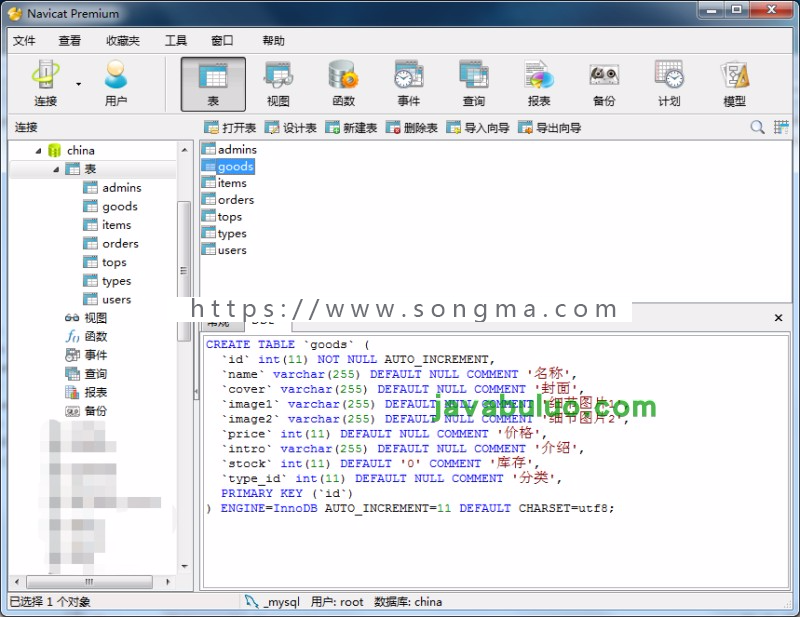Screen dimensions: 800x617
Task: Select the 报表 reports node in tree
Action: click(86, 392)
